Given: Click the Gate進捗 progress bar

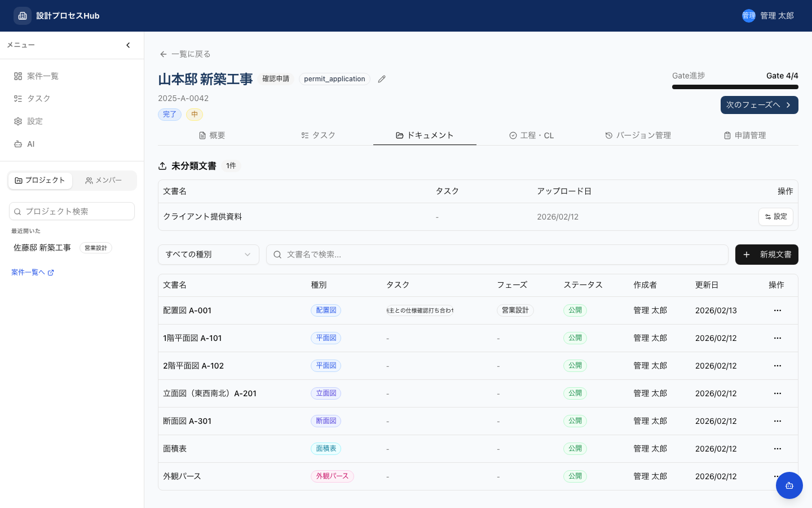Looking at the screenshot, I should tap(735, 87).
